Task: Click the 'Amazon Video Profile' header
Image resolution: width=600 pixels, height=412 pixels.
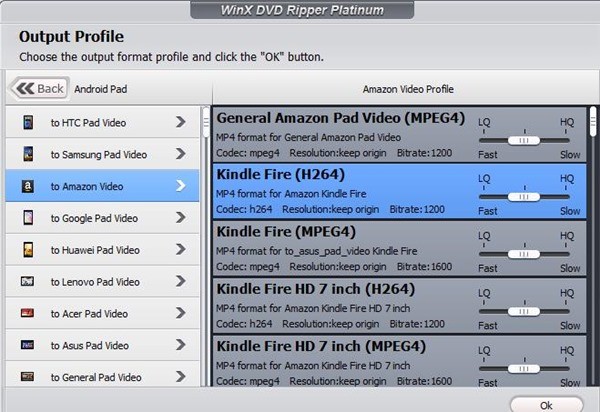Action: point(408,89)
